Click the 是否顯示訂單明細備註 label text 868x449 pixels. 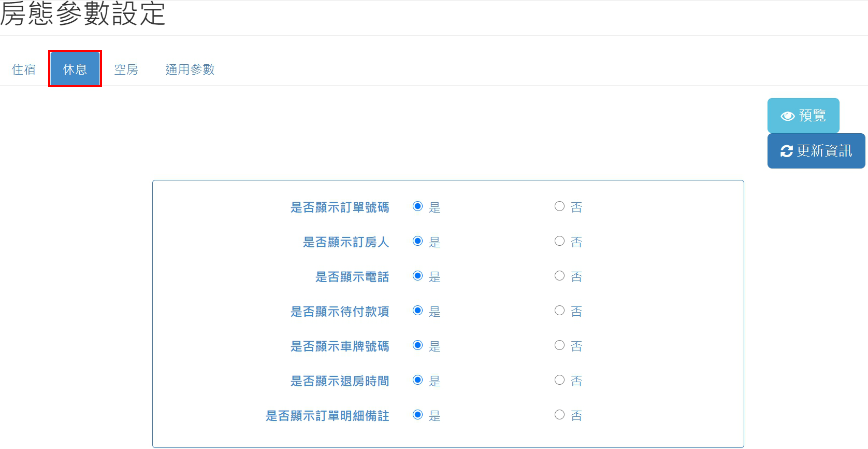327,416
